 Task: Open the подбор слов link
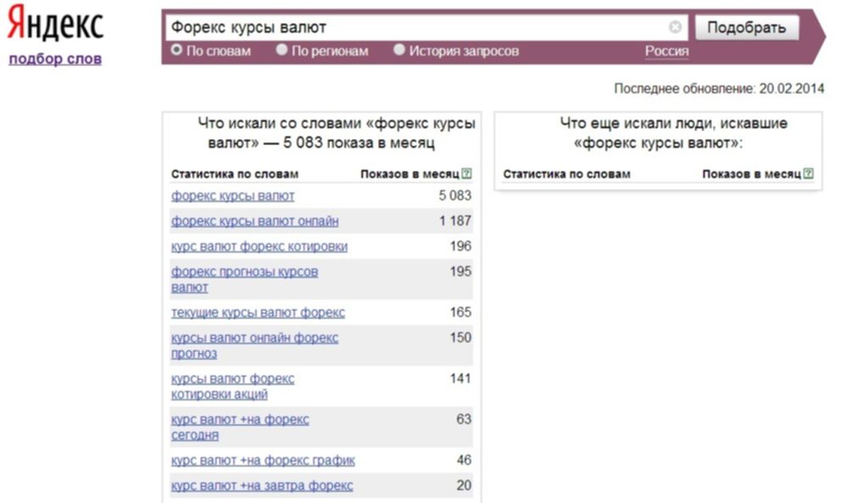(x=55, y=59)
